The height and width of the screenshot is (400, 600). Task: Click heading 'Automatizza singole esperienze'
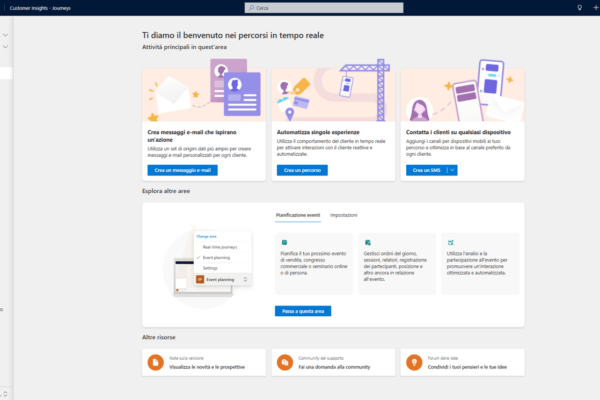point(318,132)
